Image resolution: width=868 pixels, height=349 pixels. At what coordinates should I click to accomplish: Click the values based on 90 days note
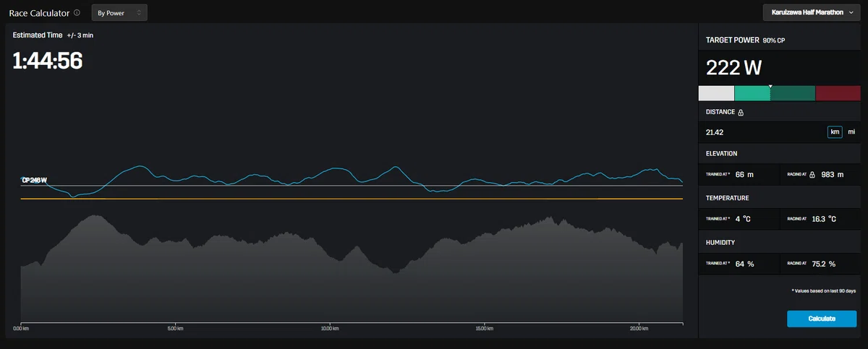824,290
